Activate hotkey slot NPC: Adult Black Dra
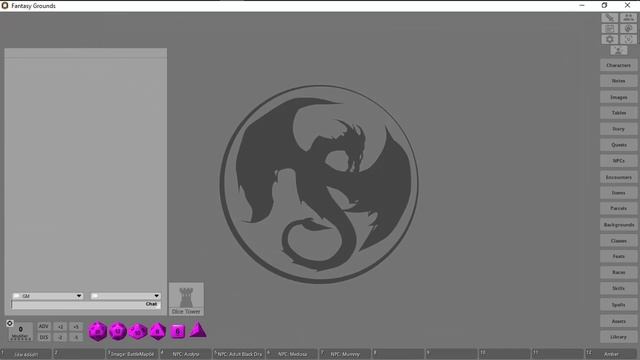640x360 pixels. (x=239, y=354)
